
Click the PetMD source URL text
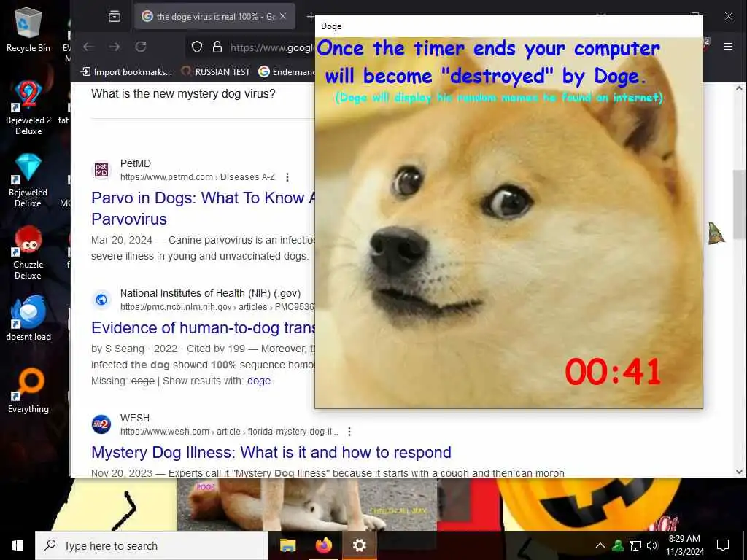click(x=198, y=177)
